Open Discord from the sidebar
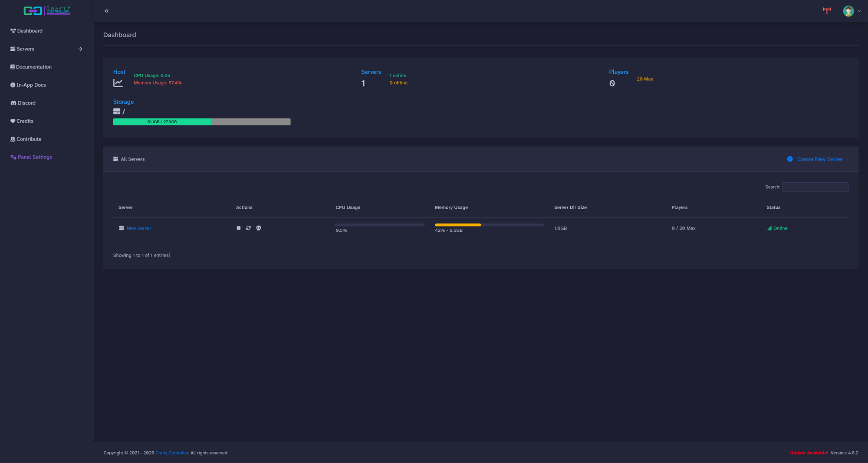The height and width of the screenshot is (463, 868). pos(26,103)
